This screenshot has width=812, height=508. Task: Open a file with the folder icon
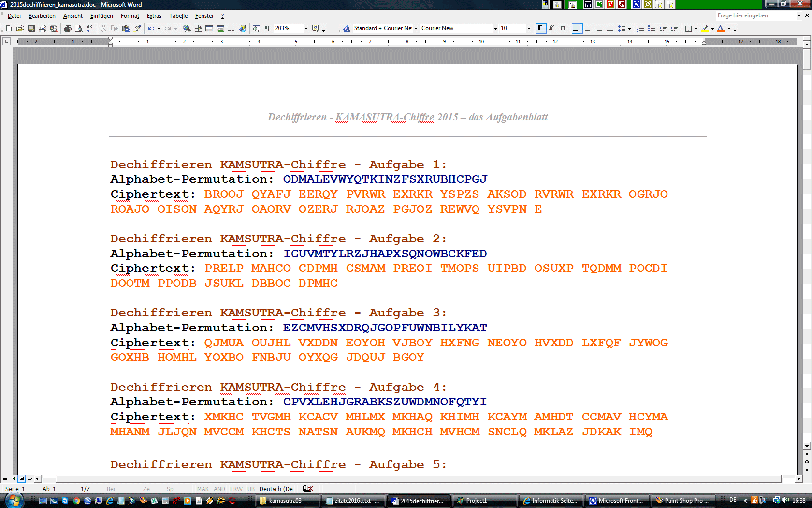point(20,29)
